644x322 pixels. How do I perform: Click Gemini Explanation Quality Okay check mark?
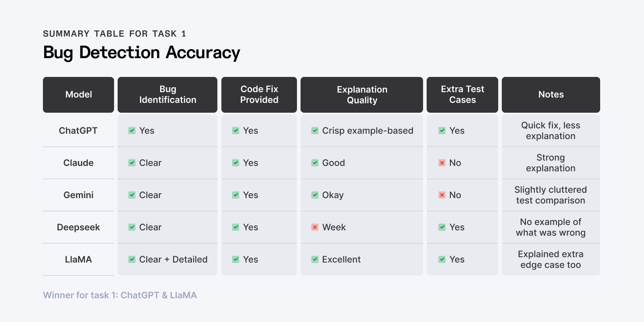pyautogui.click(x=315, y=195)
